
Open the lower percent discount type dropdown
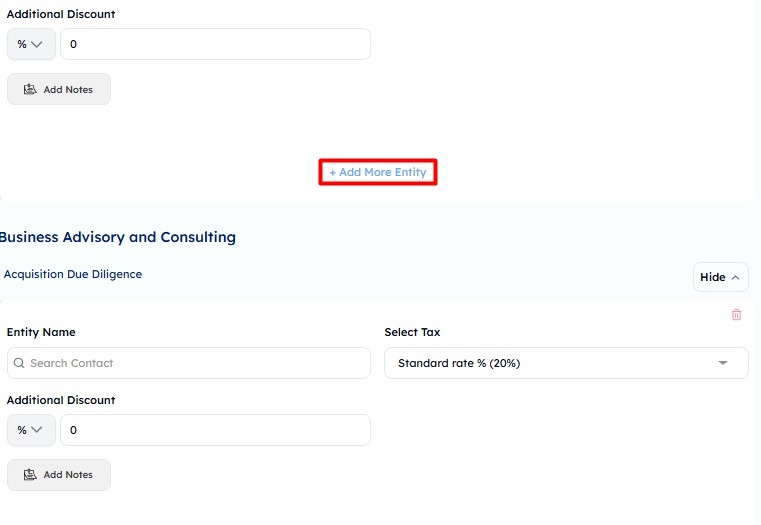point(31,430)
